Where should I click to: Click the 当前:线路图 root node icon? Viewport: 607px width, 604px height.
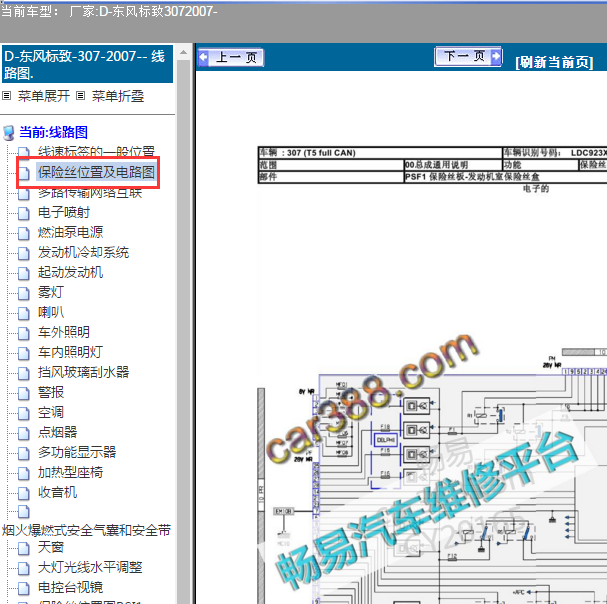click(9, 132)
